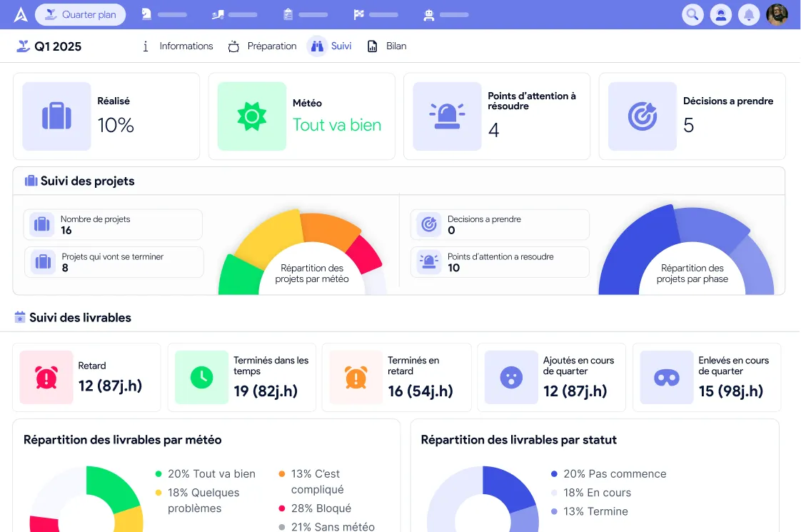Click '18% En cours' legend entry
This screenshot has height=532, width=801.
[x=591, y=493]
